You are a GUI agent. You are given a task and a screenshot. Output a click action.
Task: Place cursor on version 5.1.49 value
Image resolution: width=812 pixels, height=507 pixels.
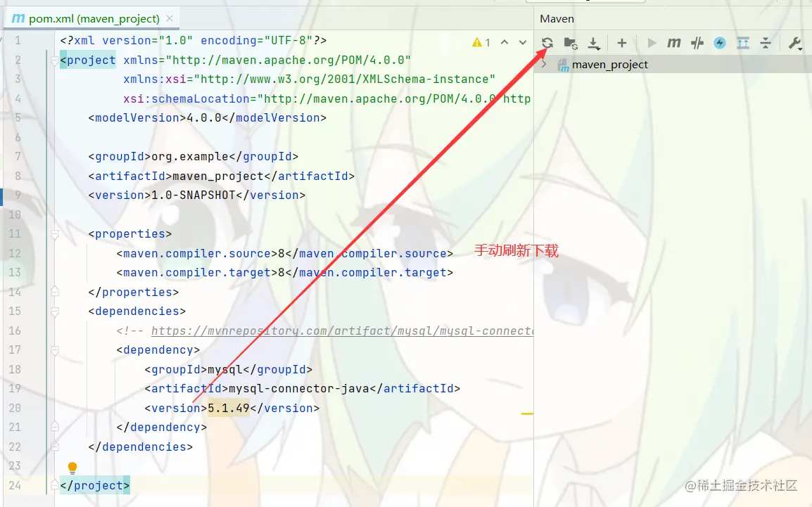229,408
